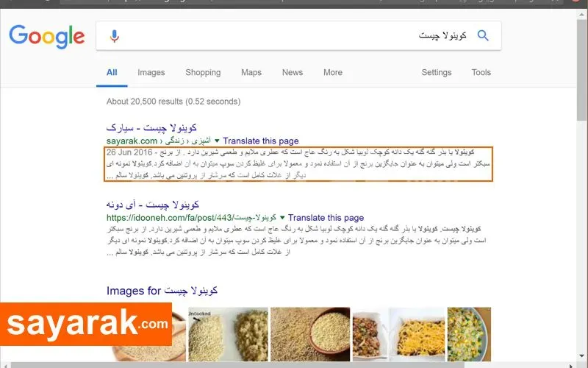588x368 pixels.
Task: Open the first result title from sayarak
Action: click(x=151, y=128)
